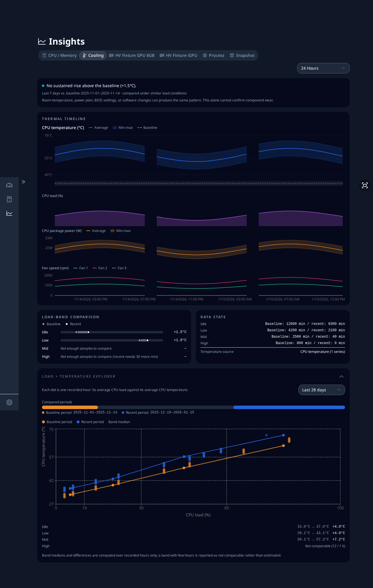373x588 pixels.
Task: Toggle Fan 3 series in fan speed legend
Action: [119, 268]
